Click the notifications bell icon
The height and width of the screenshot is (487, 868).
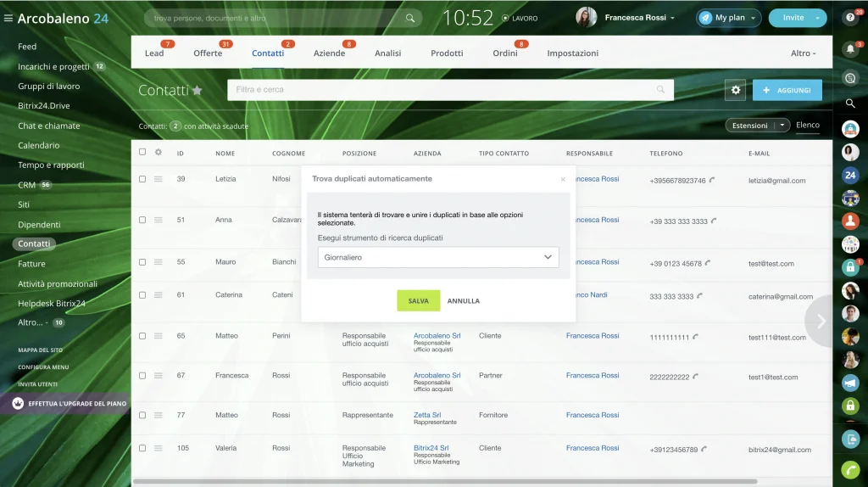850,49
